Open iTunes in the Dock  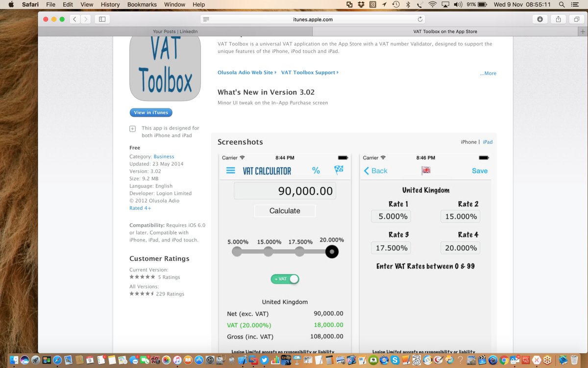(177, 360)
